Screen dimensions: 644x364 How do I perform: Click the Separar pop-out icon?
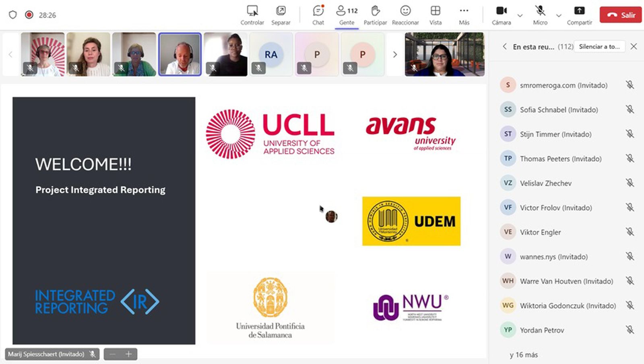pos(281,11)
